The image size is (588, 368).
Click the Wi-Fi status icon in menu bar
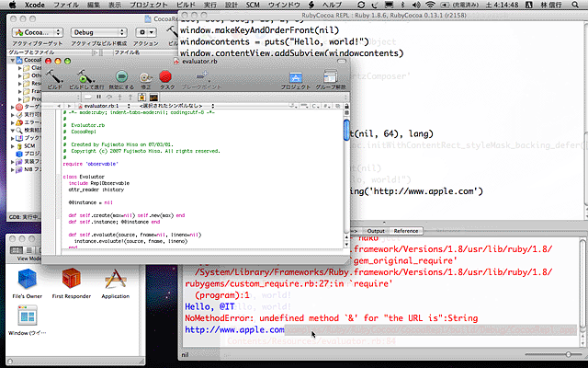tap(430, 5)
